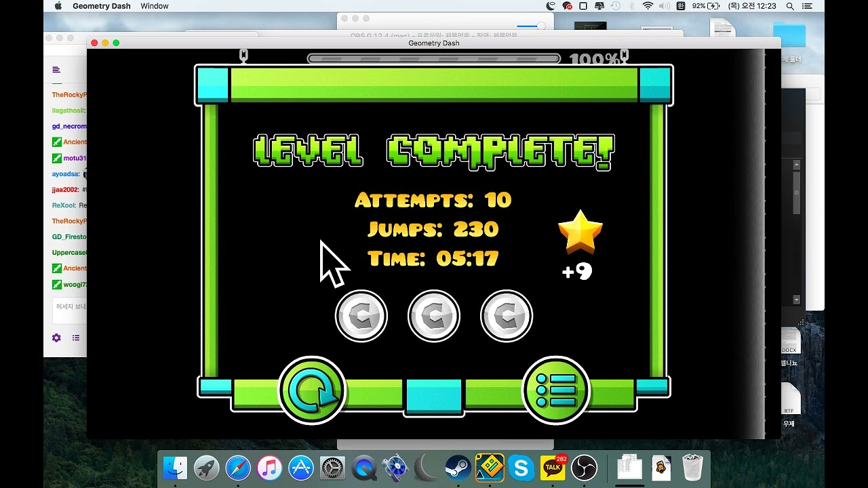Viewport: 868px width, 488px height.
Task: Open the Apple menu
Action: coord(58,6)
